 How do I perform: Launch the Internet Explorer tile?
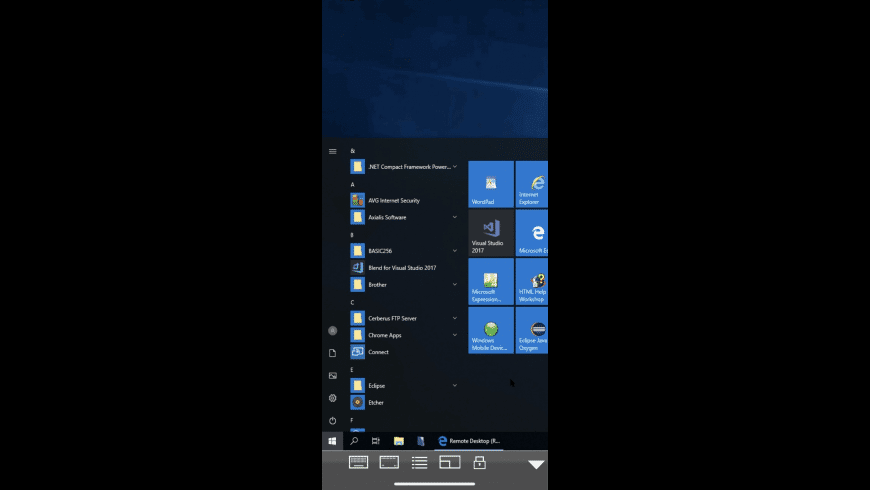coord(532,184)
